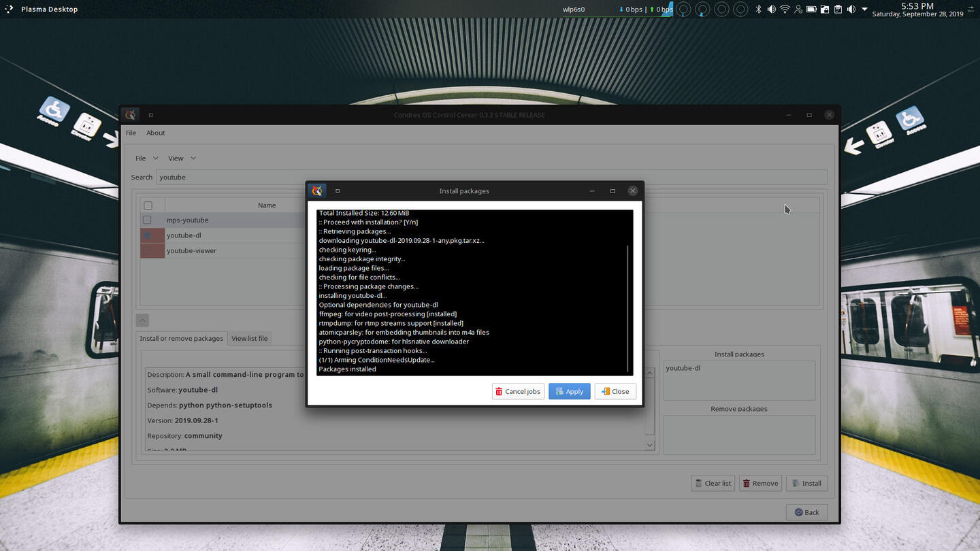
Task: Select the youtube-viewer row name
Action: click(x=191, y=251)
